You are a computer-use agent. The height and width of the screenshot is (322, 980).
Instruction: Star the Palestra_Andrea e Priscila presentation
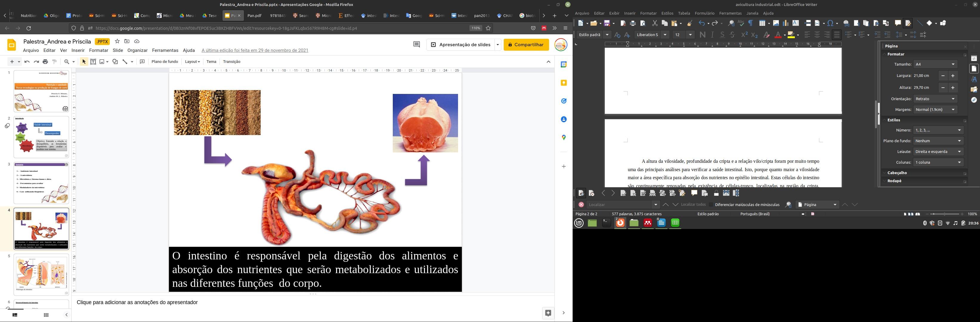point(117,41)
